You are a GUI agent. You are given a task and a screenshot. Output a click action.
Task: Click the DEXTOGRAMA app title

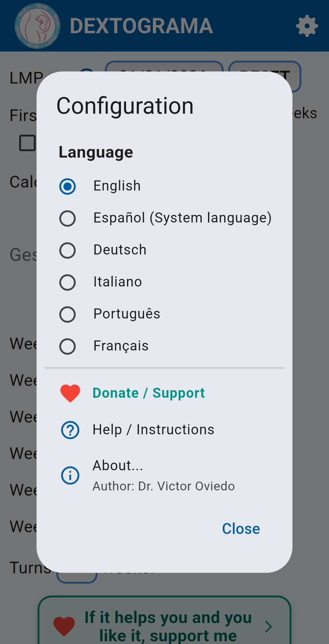coord(141,26)
